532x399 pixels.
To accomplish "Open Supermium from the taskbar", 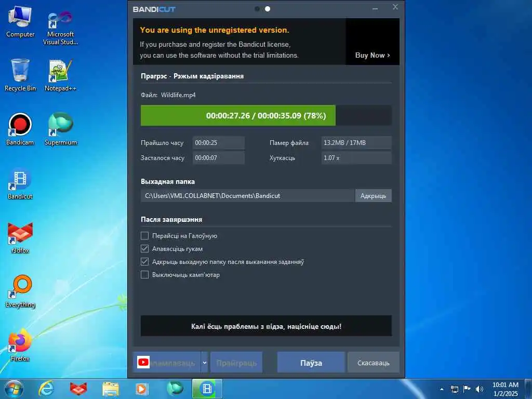I will coord(175,389).
